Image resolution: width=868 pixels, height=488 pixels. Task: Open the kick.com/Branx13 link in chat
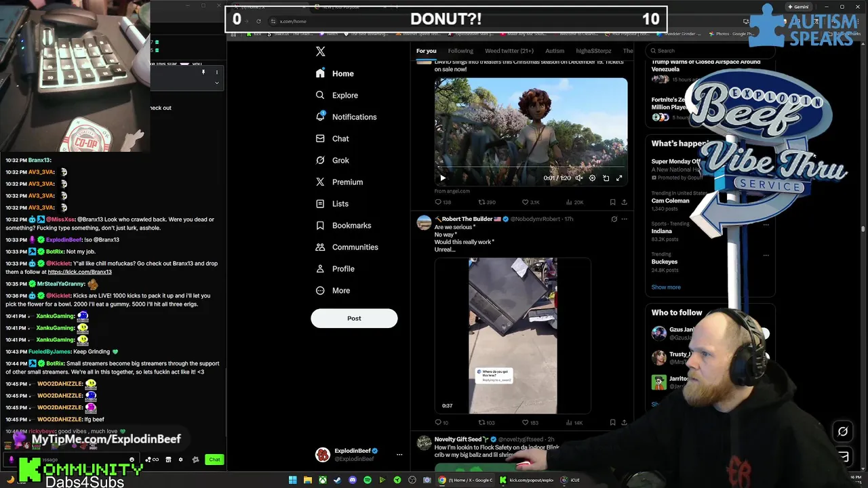click(x=79, y=272)
